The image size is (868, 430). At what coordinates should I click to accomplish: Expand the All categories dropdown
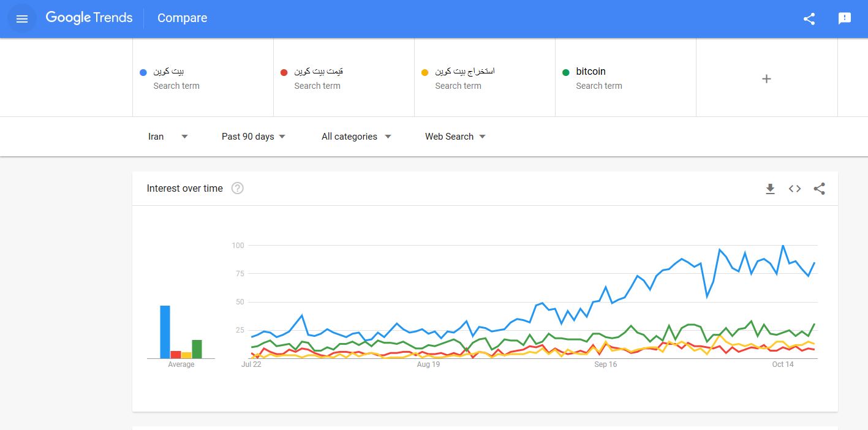[x=356, y=137]
